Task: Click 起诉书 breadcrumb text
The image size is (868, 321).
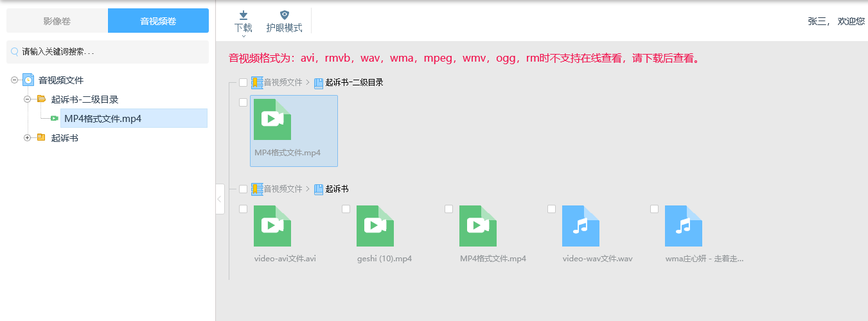Action: 337,189
